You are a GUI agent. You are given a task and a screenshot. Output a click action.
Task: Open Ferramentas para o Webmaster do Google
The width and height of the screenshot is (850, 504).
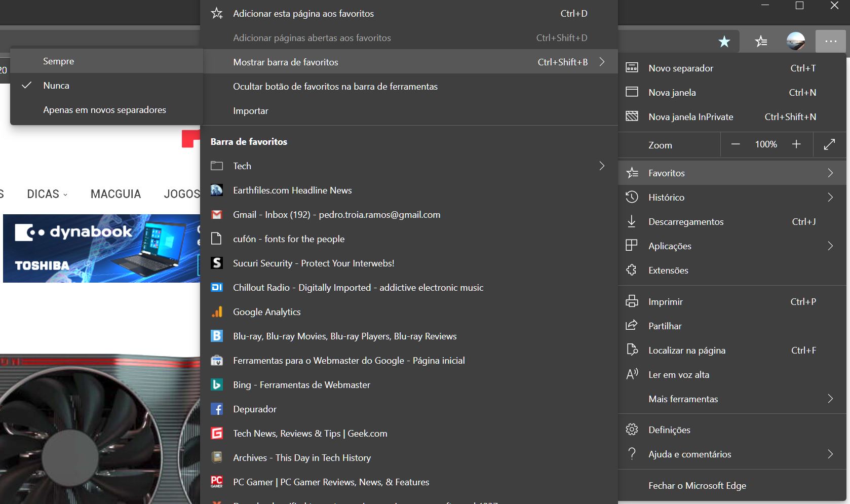pyautogui.click(x=409, y=360)
